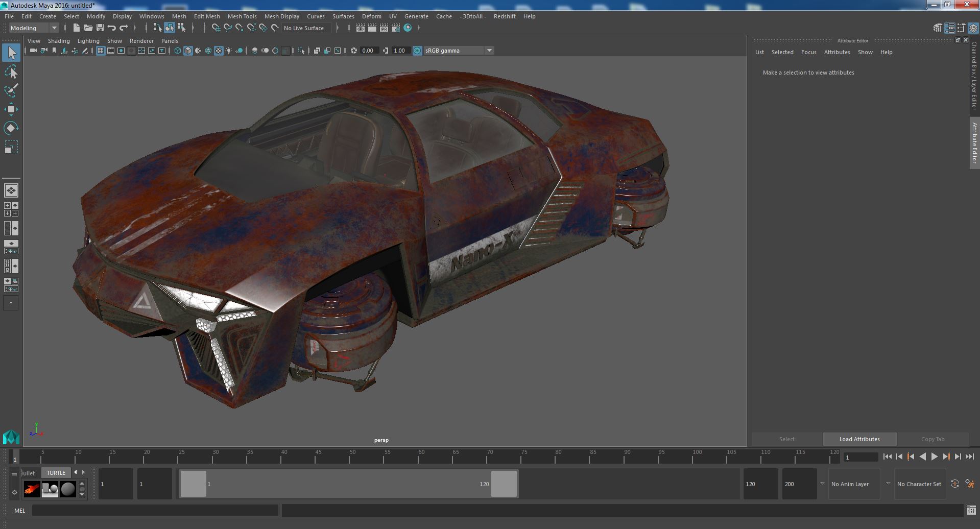The image size is (980, 529).
Task: Open the Mesh Tools menu
Action: 242,16
